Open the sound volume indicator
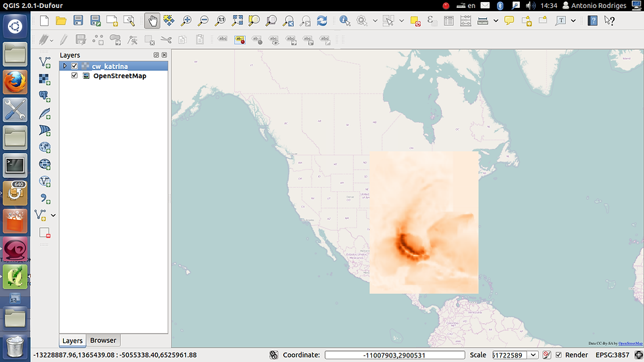This screenshot has width=644, height=362. pos(531,5)
